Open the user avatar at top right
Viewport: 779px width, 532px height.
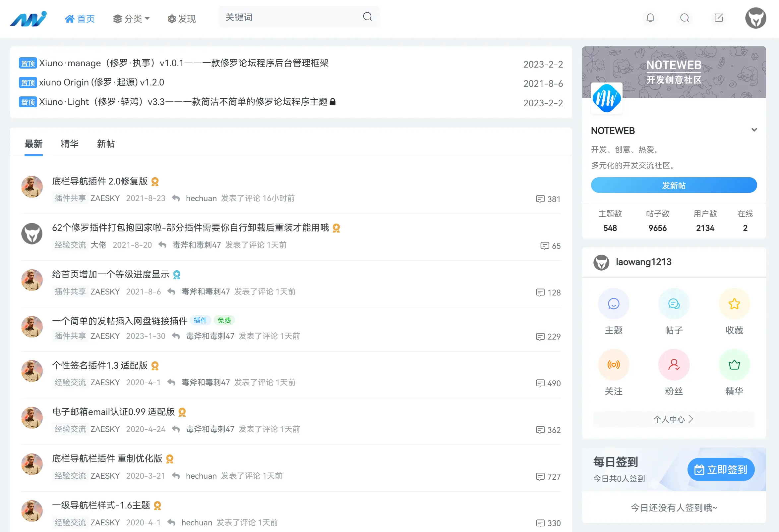pos(755,18)
